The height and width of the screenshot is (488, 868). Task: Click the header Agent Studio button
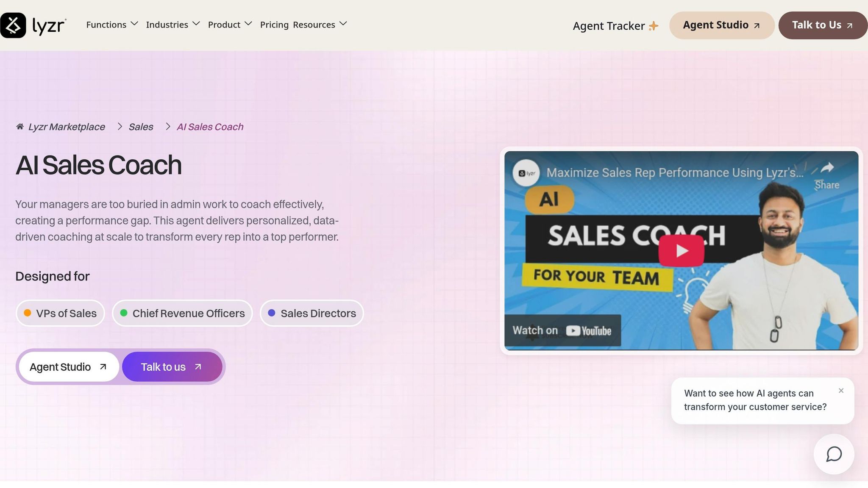[x=721, y=25]
